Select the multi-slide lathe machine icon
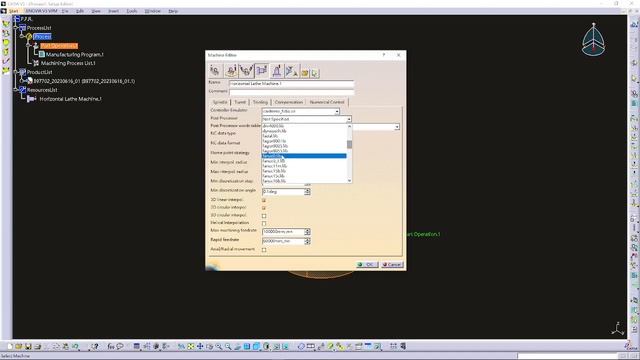The height and width of the screenshot is (360, 640). (292, 71)
